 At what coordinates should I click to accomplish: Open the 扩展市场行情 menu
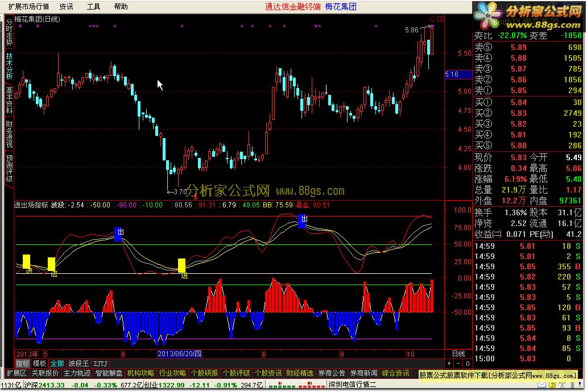(x=28, y=7)
